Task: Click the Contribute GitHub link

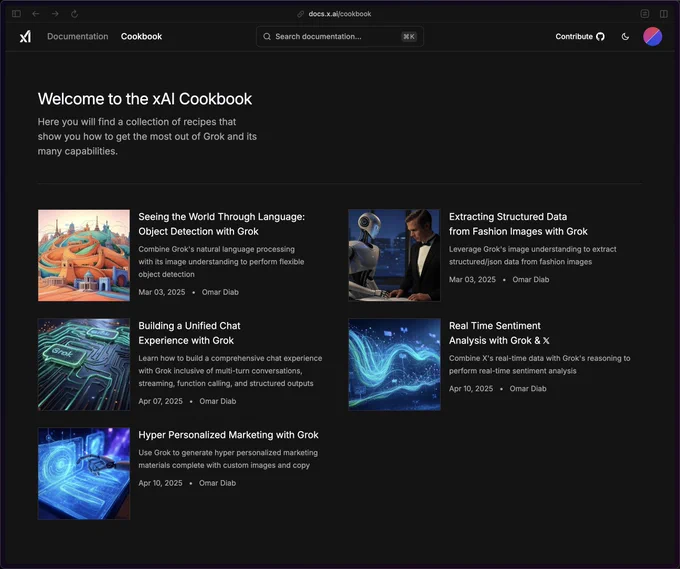Action: tap(580, 36)
